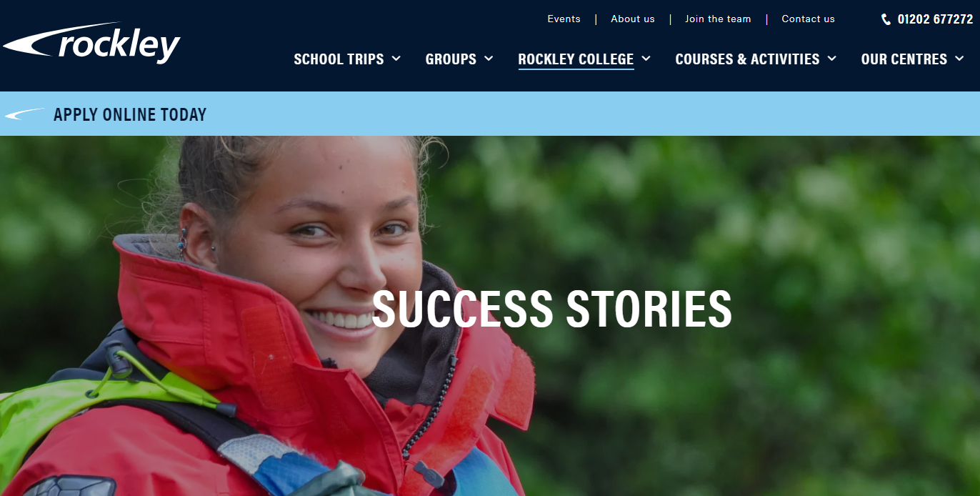Click the swoosh icon beside Apply Online Today
The width and height of the screenshot is (980, 496).
(x=25, y=114)
